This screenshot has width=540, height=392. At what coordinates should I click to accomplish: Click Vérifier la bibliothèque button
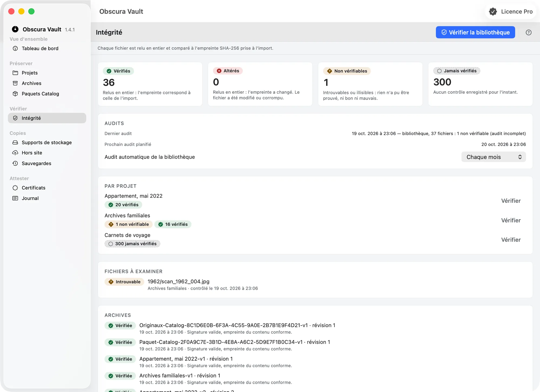point(475,32)
